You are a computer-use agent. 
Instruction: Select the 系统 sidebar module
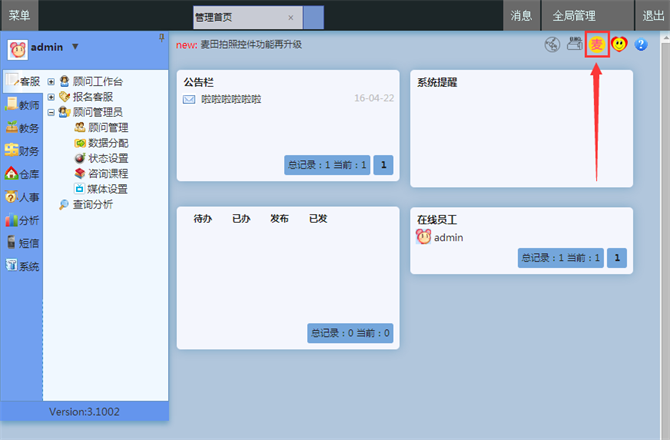click(x=23, y=266)
